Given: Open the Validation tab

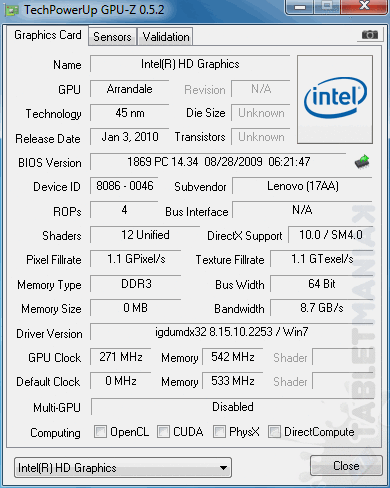Looking at the screenshot, I should [x=166, y=37].
